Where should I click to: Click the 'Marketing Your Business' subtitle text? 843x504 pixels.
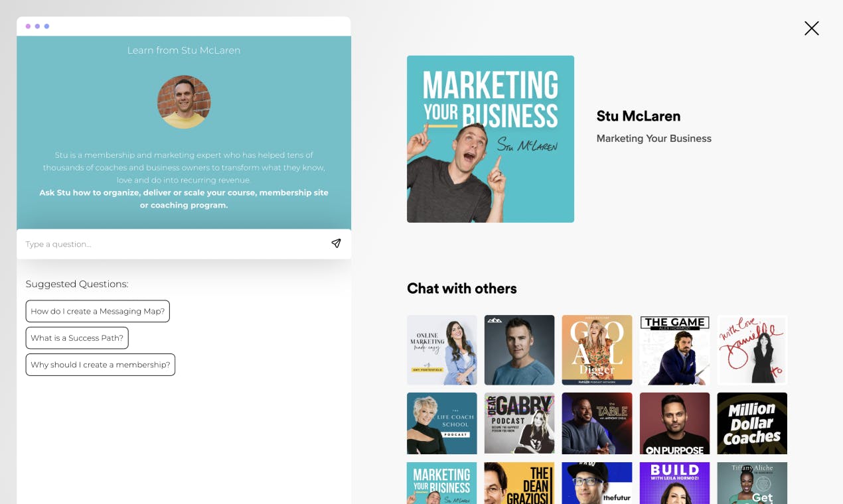[x=654, y=139]
